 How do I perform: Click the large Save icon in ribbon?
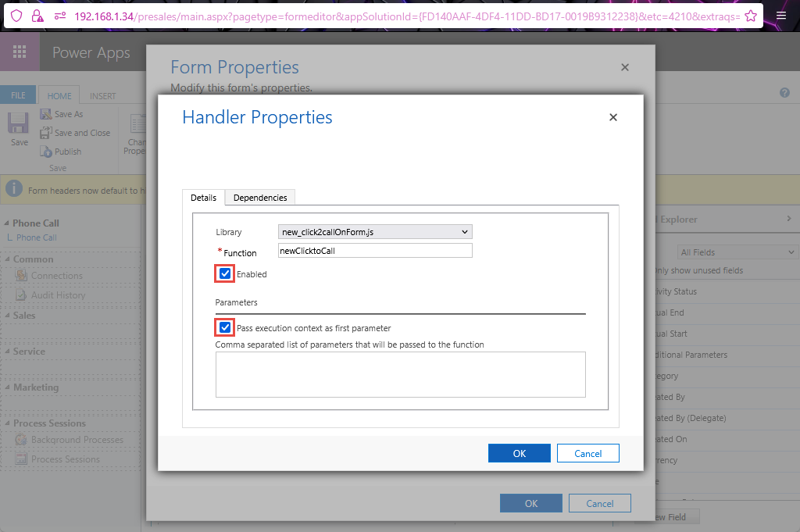pos(19,124)
